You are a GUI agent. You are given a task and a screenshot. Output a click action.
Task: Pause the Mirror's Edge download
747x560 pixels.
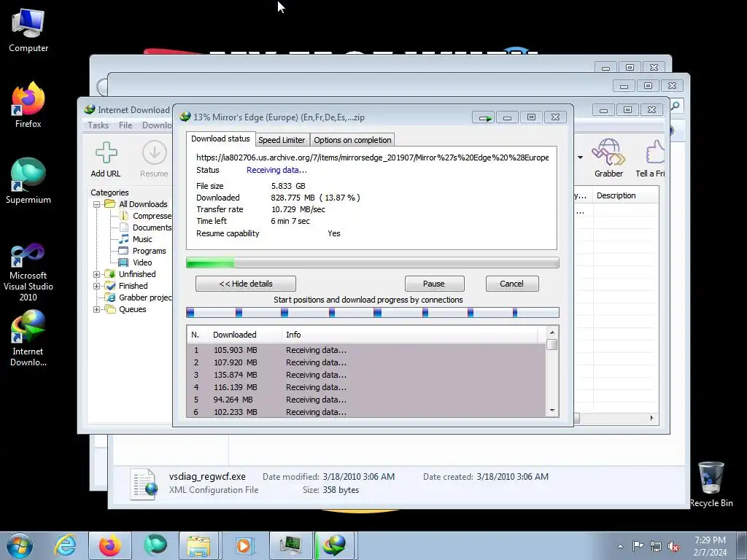tap(434, 284)
